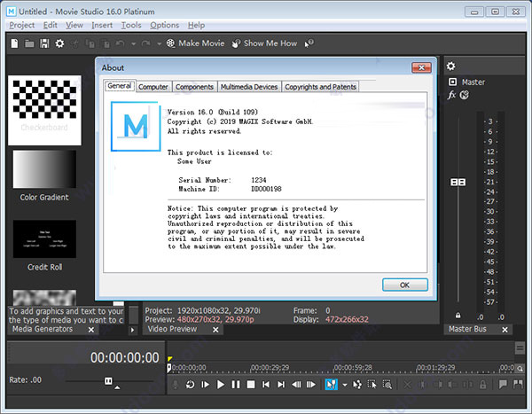Click the New Project icon in toolbar
The width and height of the screenshot is (532, 414).
point(14,43)
